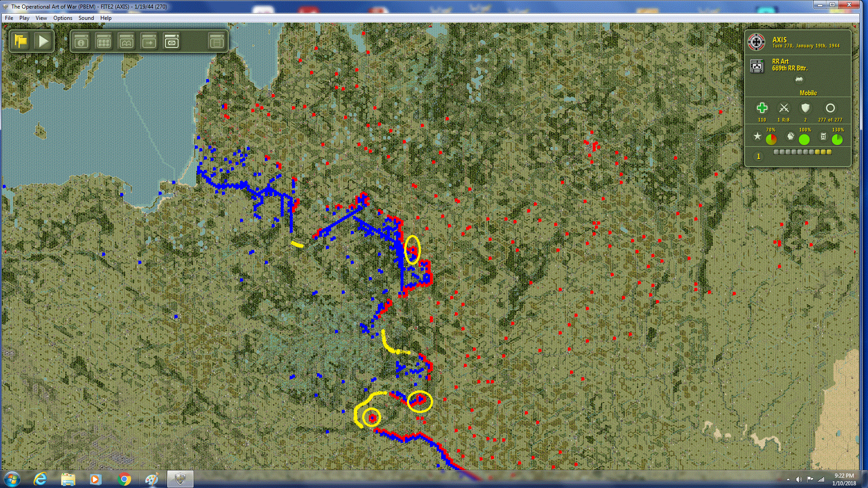868x488 pixels.
Task: Open the Windows Start button
Action: 11,479
